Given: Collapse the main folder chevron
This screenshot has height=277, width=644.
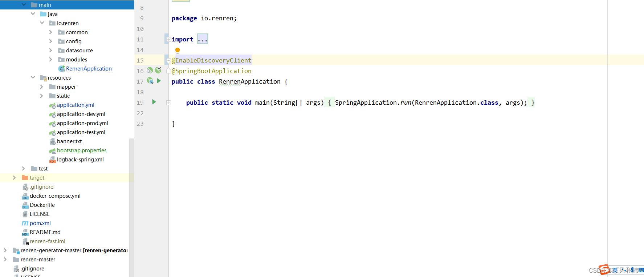Looking at the screenshot, I should pyautogui.click(x=24, y=5).
